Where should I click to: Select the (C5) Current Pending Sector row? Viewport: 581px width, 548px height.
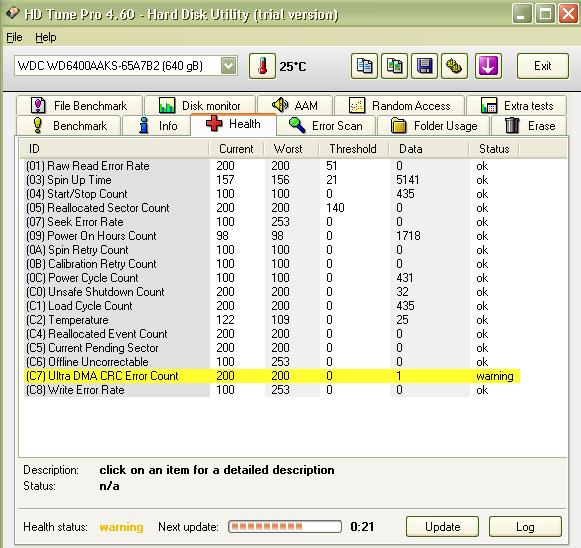[272, 348]
